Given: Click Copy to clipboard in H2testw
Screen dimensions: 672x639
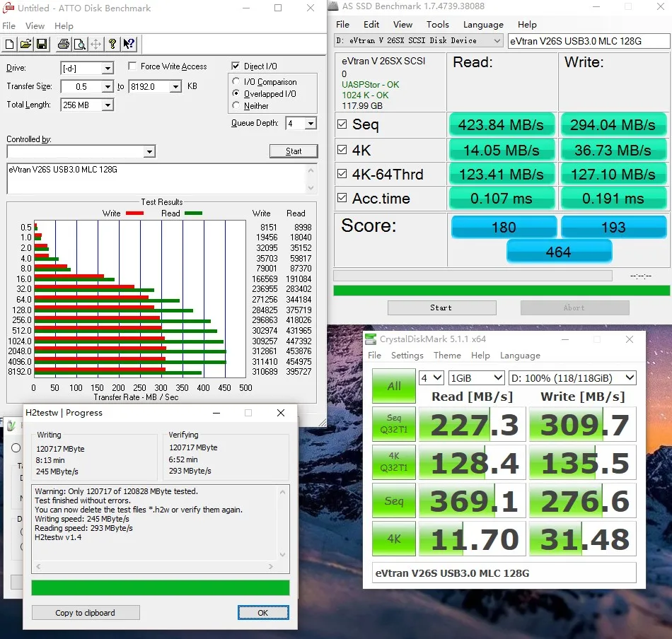Looking at the screenshot, I should 86,612.
